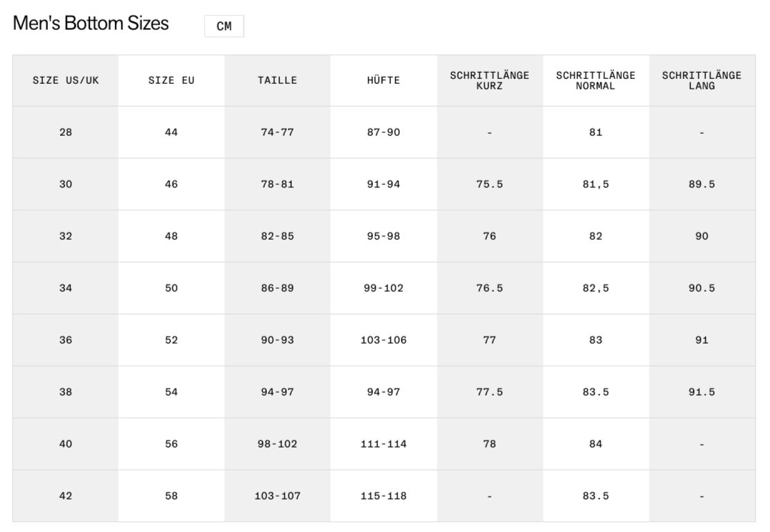Click the Men's Bottom Sizes heading
Viewport: 770px width, 532px height.
pos(91,23)
